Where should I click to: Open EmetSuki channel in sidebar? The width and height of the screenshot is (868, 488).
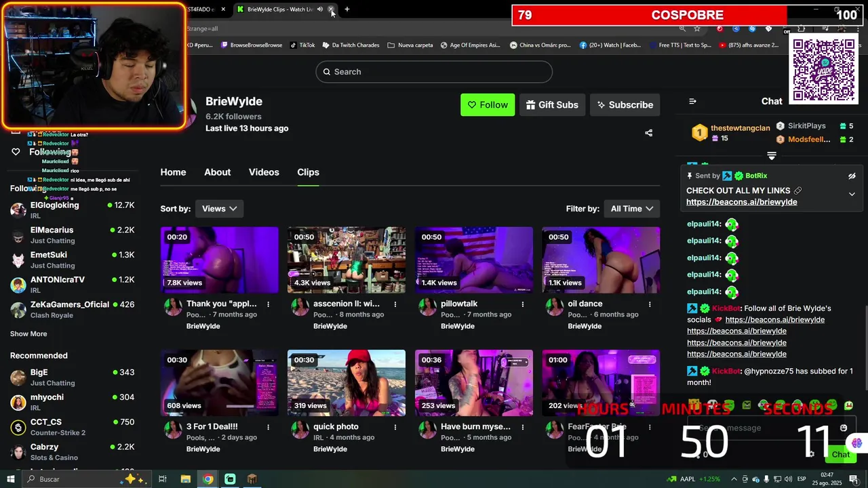(x=72, y=260)
